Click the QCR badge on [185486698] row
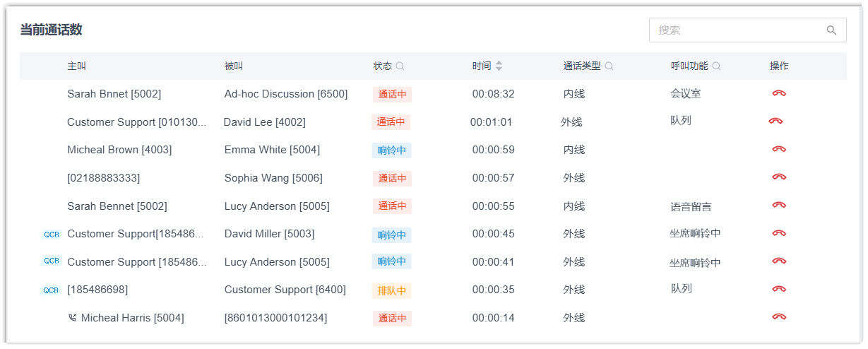 coord(52,290)
